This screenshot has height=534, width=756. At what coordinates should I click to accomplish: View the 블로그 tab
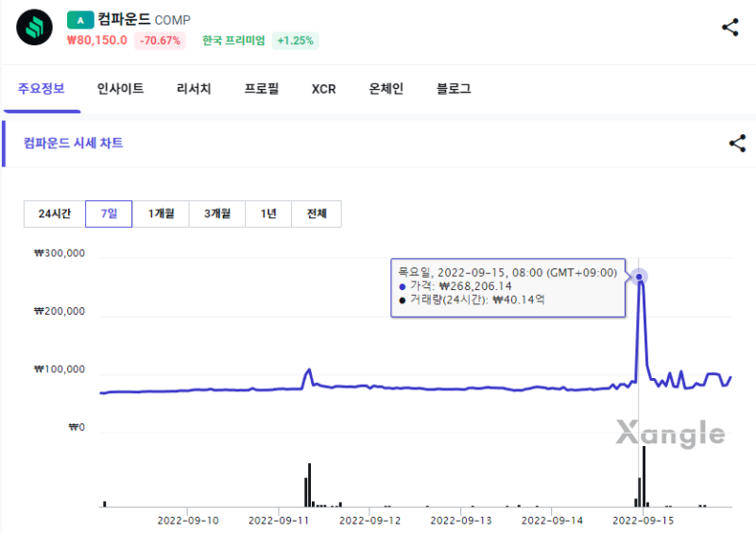click(x=454, y=89)
